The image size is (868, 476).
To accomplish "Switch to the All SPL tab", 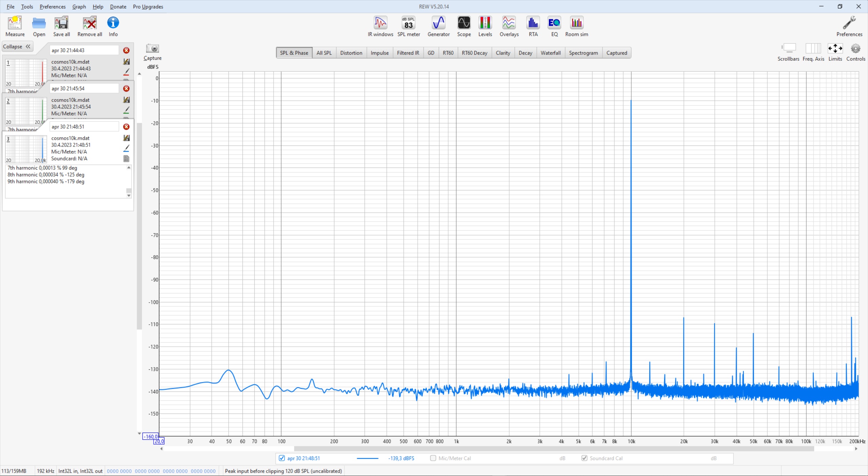I will 324,53.
